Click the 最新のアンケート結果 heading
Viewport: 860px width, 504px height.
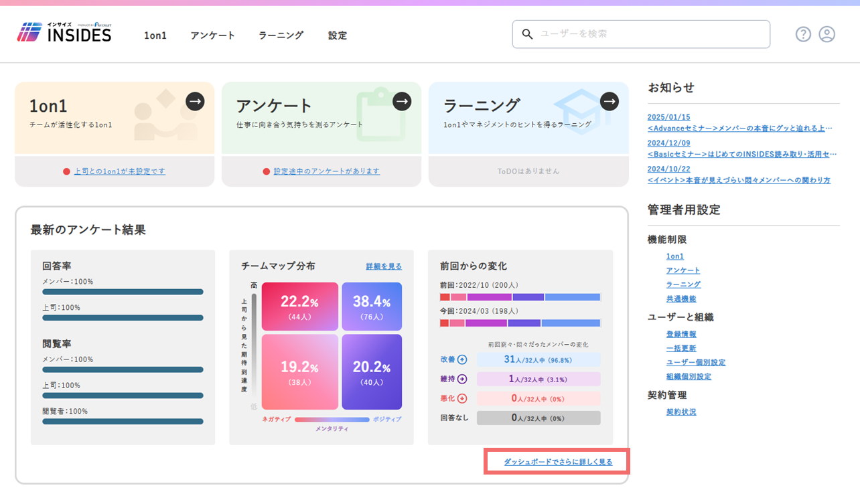88,230
